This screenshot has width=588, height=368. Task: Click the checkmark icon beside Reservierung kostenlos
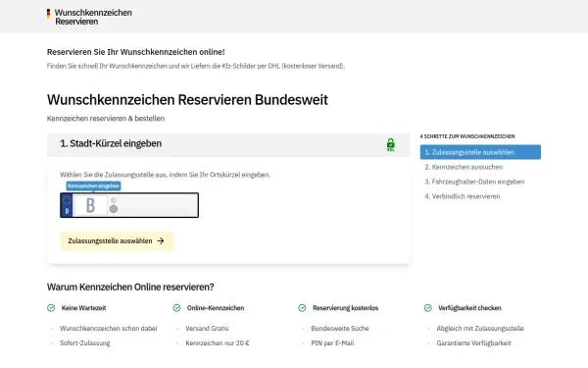[x=302, y=308]
